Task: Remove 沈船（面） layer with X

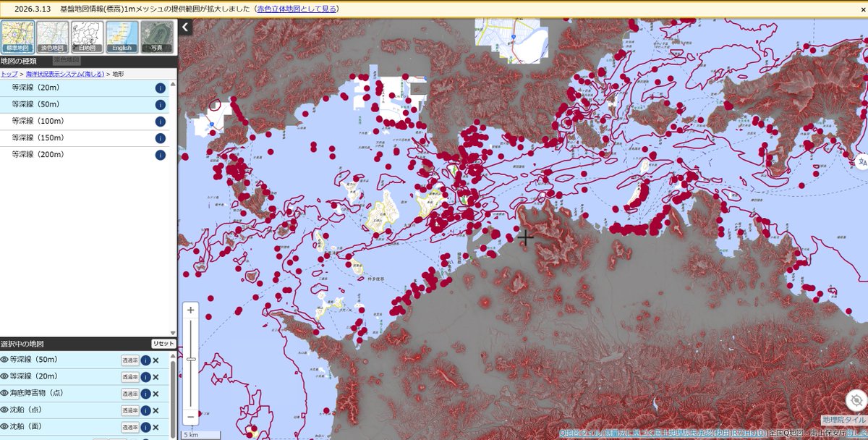Action: (x=156, y=428)
